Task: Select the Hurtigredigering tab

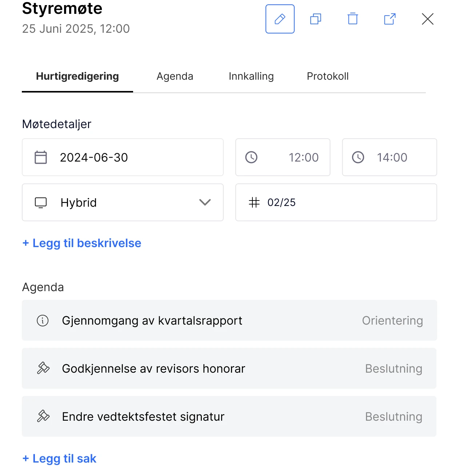Action: [x=77, y=76]
